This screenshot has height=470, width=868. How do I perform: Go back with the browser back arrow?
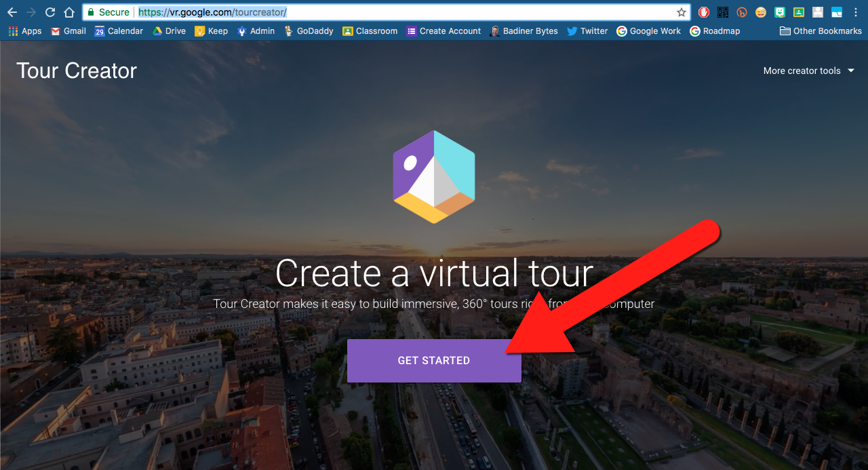pyautogui.click(x=12, y=12)
